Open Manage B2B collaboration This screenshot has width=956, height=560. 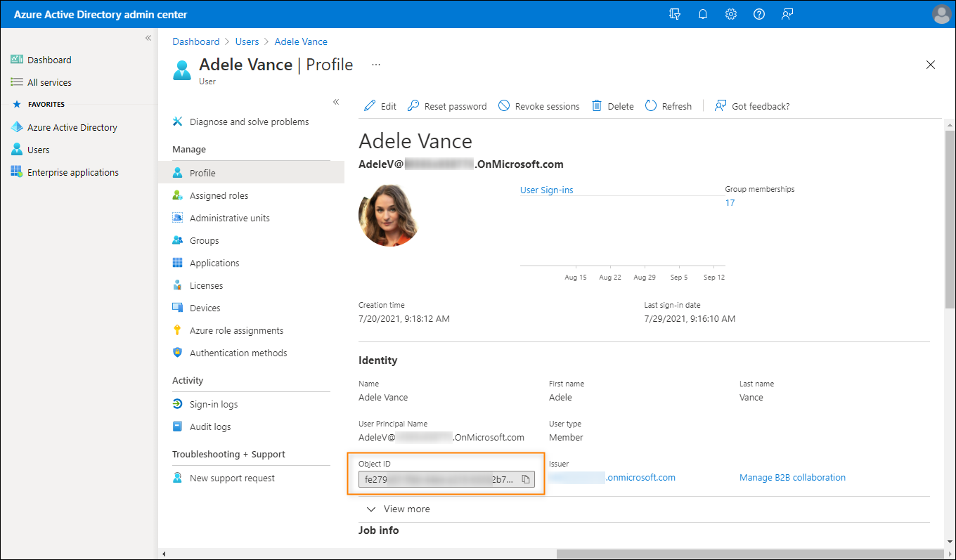click(x=792, y=477)
